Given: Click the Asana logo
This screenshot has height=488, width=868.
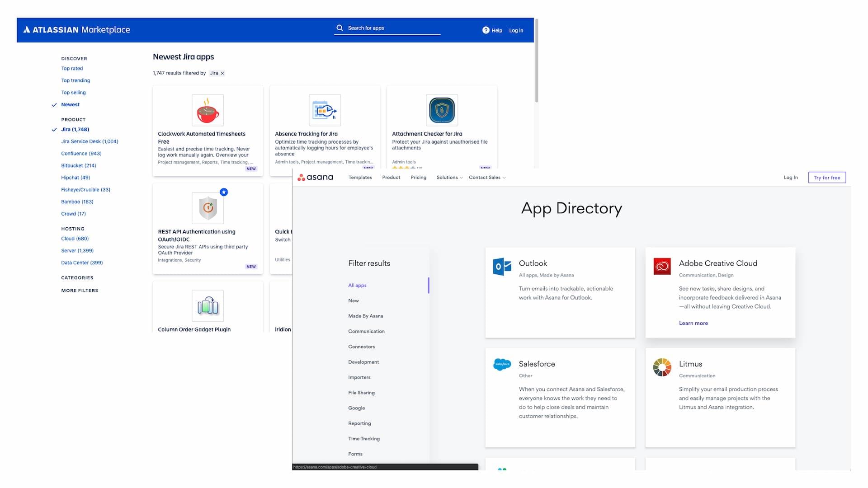Looking at the screenshot, I should pyautogui.click(x=315, y=177).
